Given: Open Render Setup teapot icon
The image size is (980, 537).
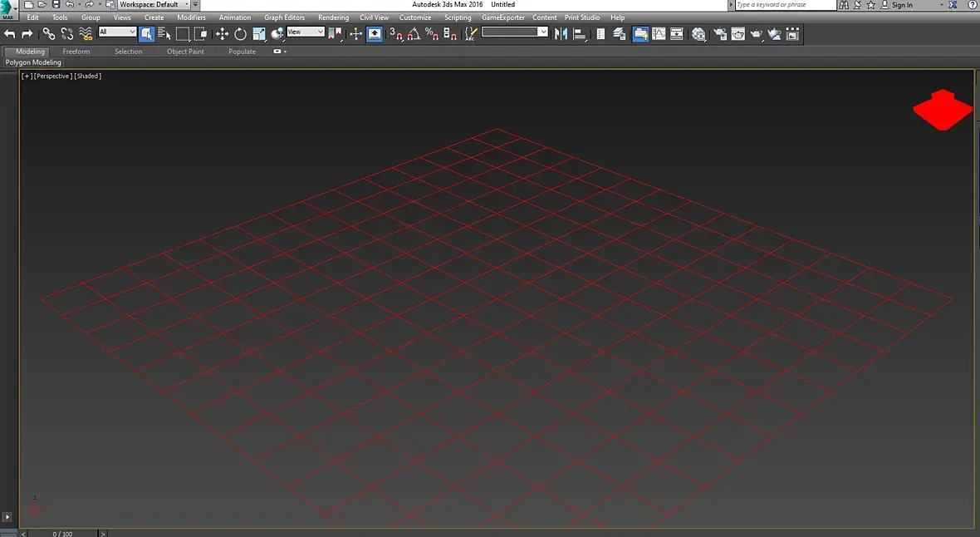Looking at the screenshot, I should [x=719, y=34].
